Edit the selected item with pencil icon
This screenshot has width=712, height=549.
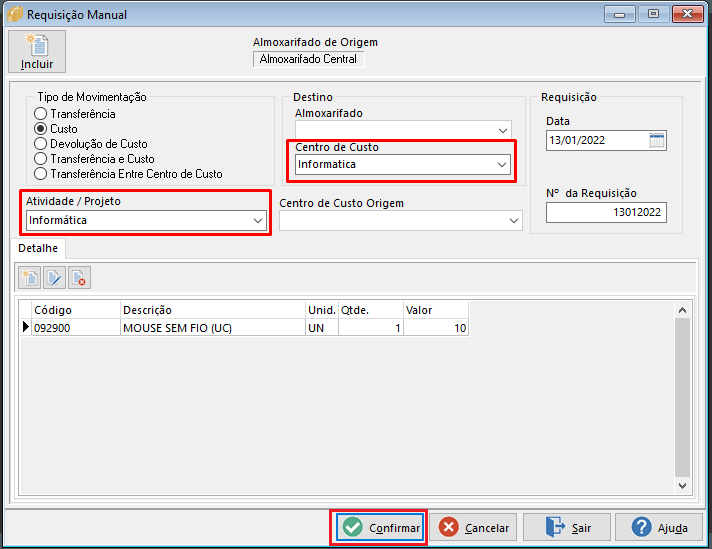(x=54, y=278)
